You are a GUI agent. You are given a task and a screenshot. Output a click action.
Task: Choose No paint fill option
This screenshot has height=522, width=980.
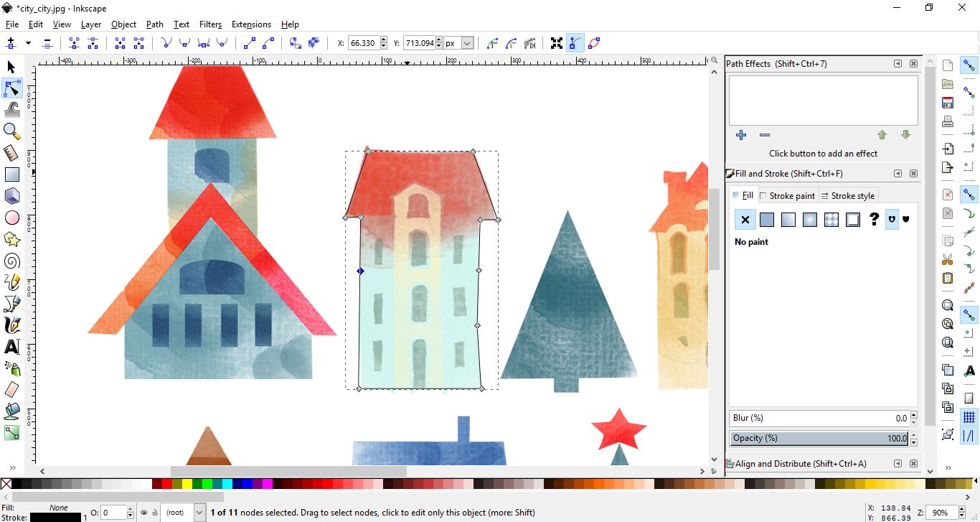(745, 220)
